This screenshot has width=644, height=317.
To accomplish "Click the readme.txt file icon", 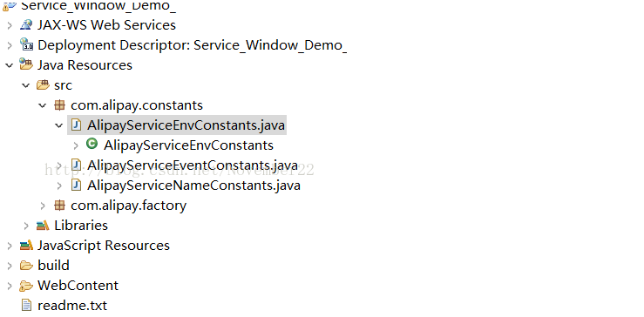I will pos(26,305).
